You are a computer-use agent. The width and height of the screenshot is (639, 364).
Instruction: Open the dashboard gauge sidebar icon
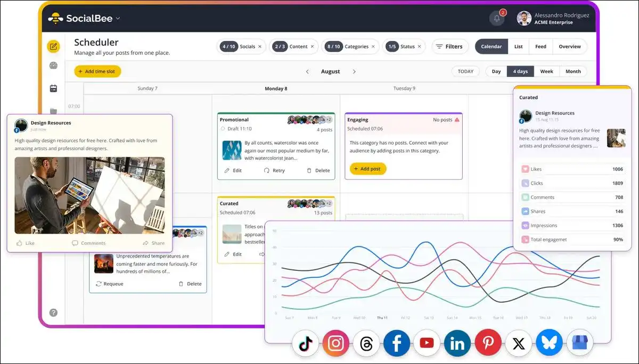pyautogui.click(x=53, y=65)
